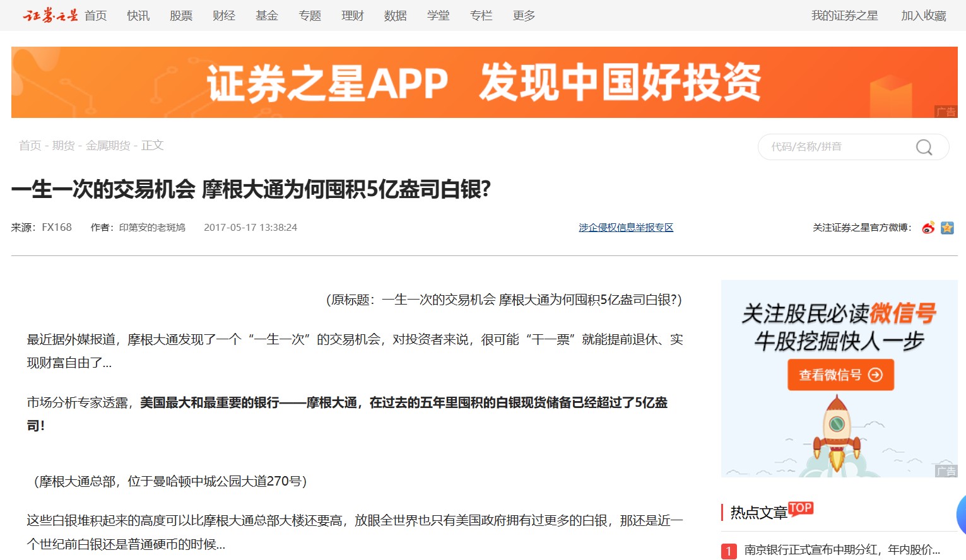Click the 关注证券之星官方微博 label
Screen dimensions: 966x560
(862, 228)
